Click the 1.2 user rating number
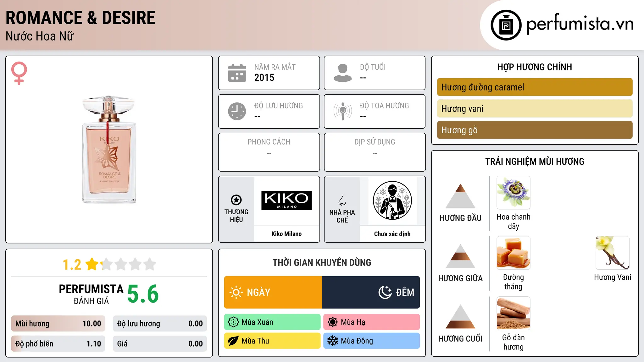The width and height of the screenshot is (644, 362). [x=72, y=265]
